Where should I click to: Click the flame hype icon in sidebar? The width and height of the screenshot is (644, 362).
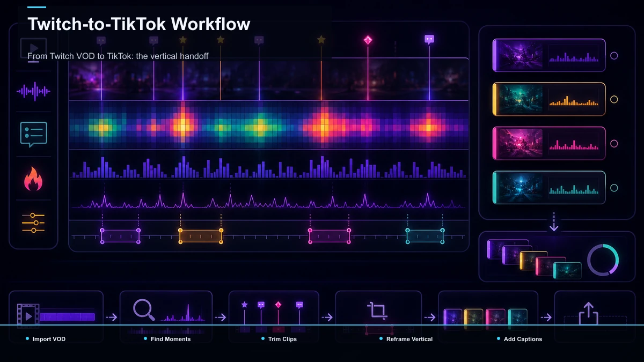coord(33,179)
